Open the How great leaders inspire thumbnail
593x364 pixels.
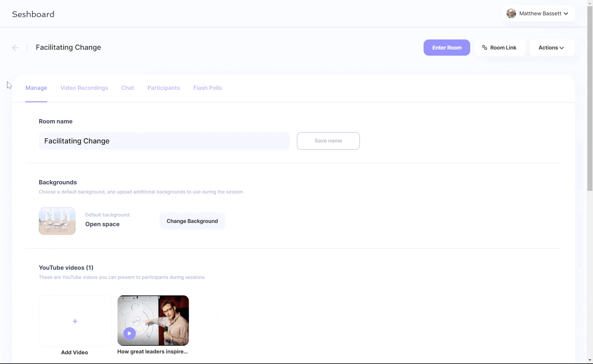click(x=153, y=320)
